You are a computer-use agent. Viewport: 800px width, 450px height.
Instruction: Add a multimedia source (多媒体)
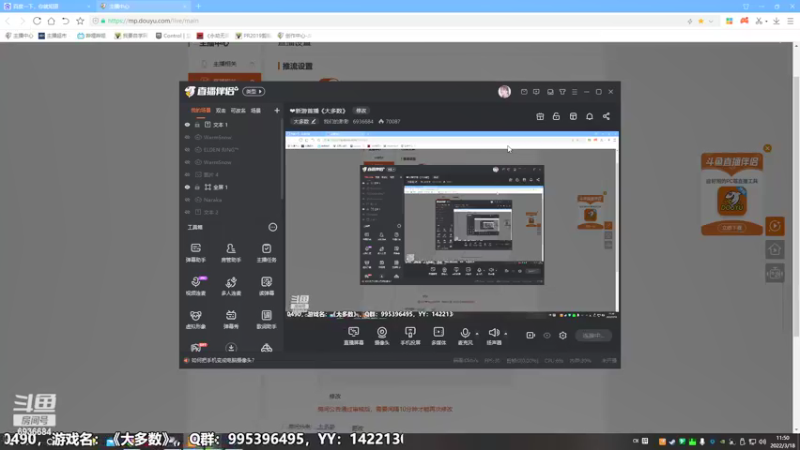coord(439,336)
